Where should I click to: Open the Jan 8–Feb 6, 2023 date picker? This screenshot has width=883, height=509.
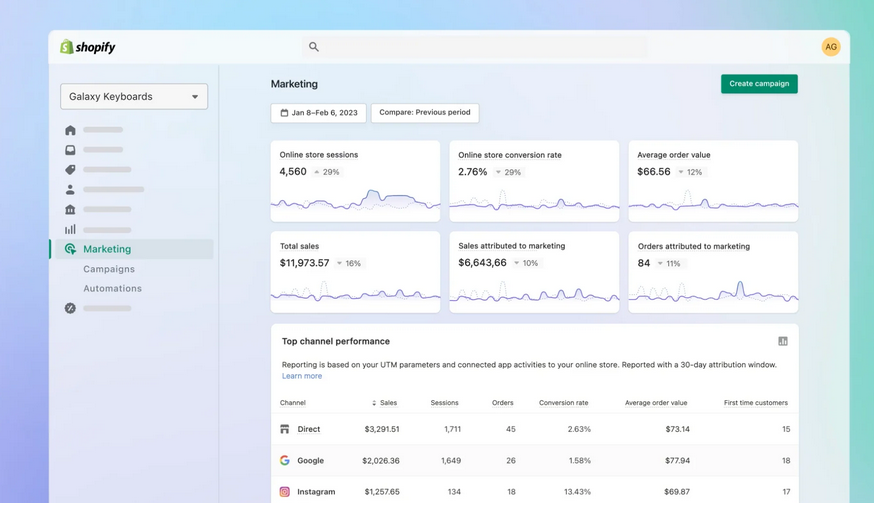318,113
